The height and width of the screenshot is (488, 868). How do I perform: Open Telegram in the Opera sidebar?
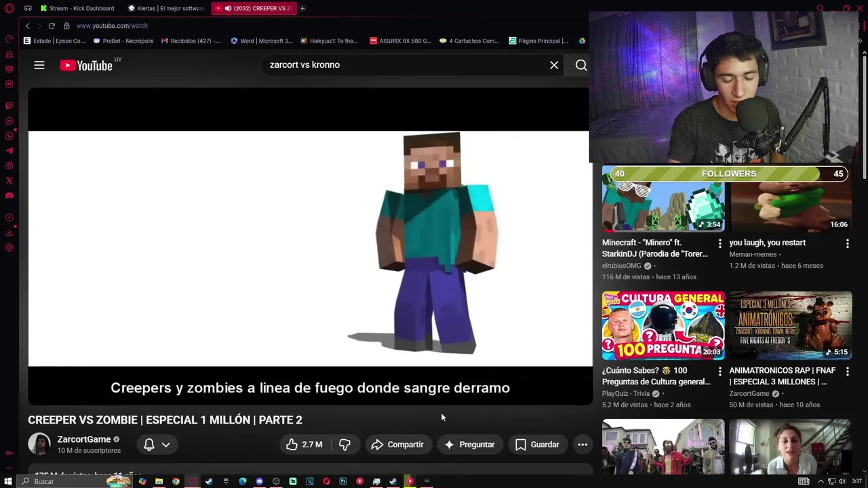click(9, 151)
